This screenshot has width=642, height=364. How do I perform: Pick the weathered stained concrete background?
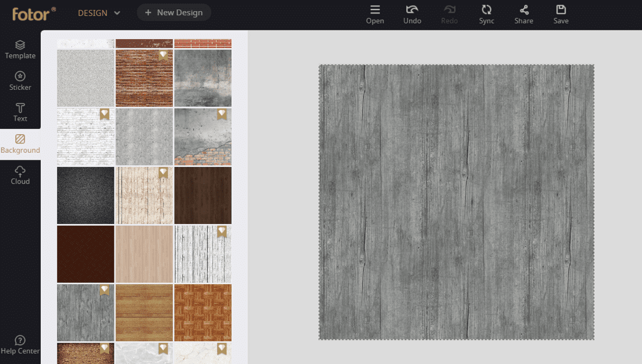(x=203, y=78)
